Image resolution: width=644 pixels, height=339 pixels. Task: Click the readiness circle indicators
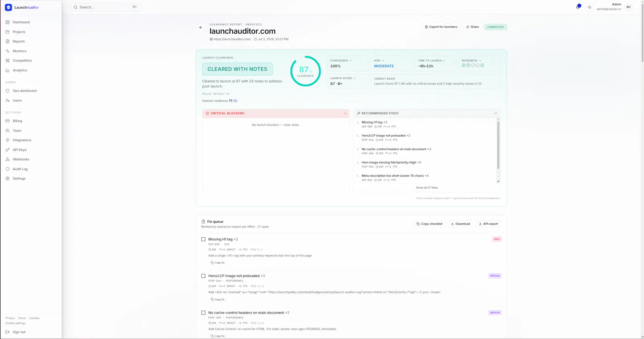(x=473, y=65)
